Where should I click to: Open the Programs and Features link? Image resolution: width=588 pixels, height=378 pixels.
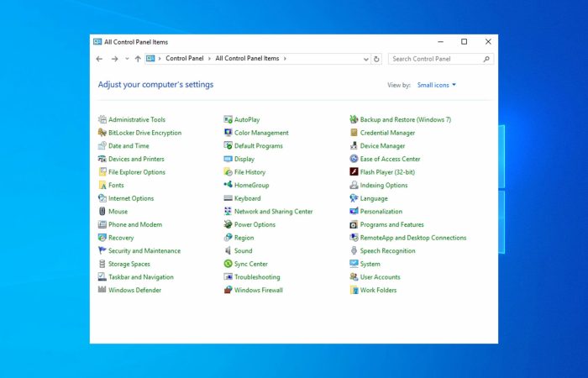392,224
